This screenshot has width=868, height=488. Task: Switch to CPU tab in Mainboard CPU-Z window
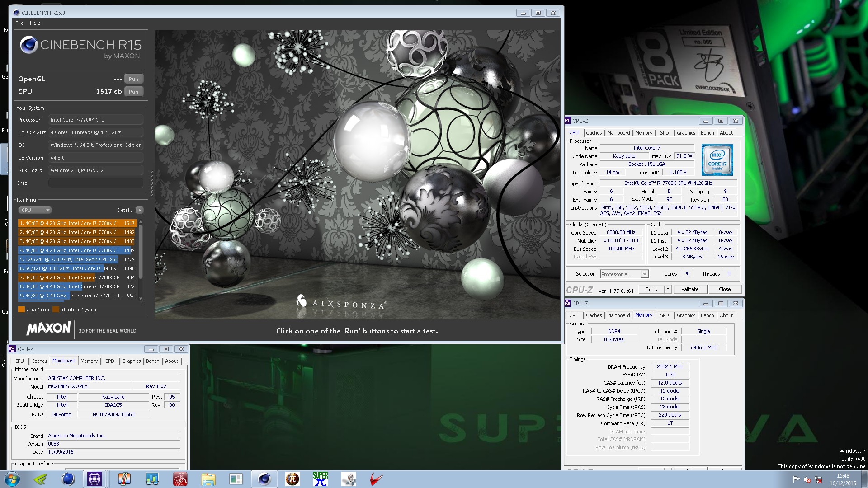pos(19,361)
